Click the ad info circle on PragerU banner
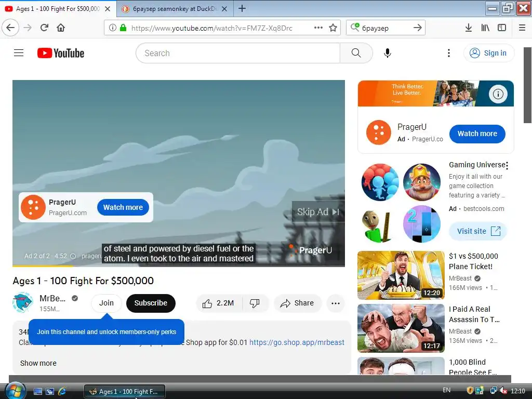The height and width of the screenshot is (399, 532). 498,94
